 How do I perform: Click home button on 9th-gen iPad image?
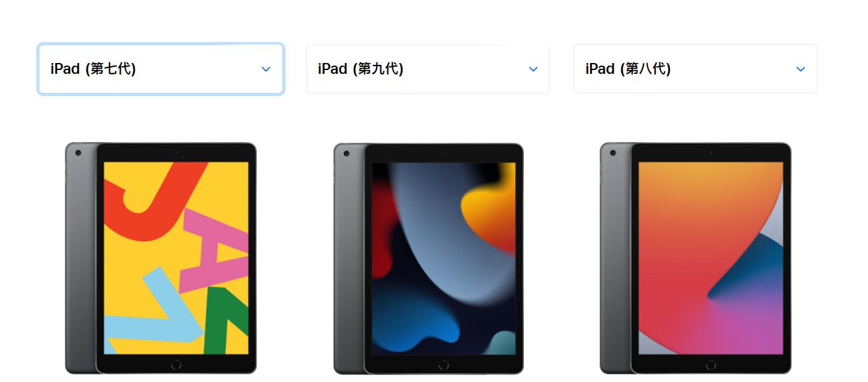444,364
